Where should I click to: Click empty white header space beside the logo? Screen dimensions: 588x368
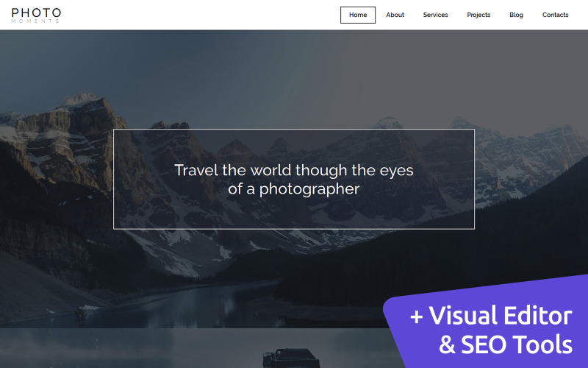[x=198, y=15]
